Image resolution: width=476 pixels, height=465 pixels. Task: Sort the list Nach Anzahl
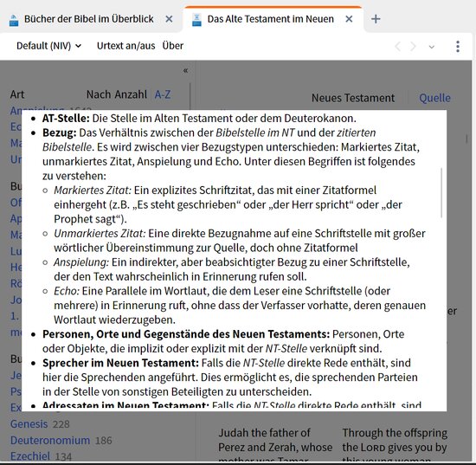tap(117, 94)
